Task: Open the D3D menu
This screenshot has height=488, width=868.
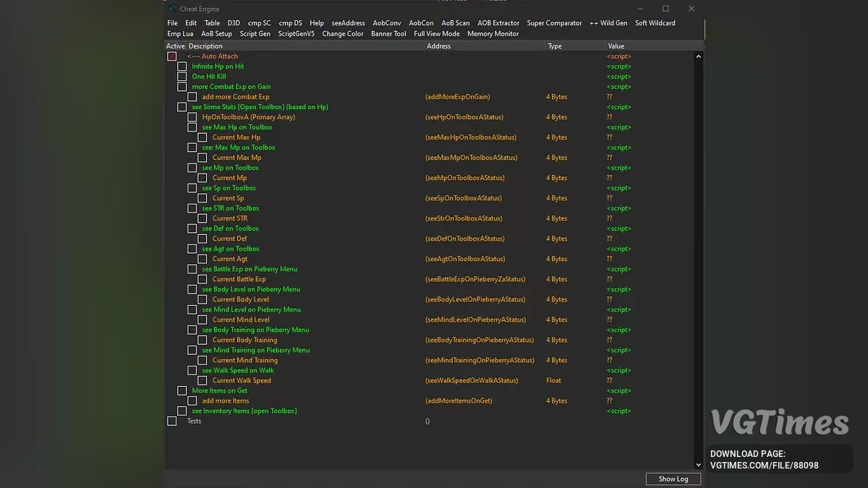Action: pos(234,23)
